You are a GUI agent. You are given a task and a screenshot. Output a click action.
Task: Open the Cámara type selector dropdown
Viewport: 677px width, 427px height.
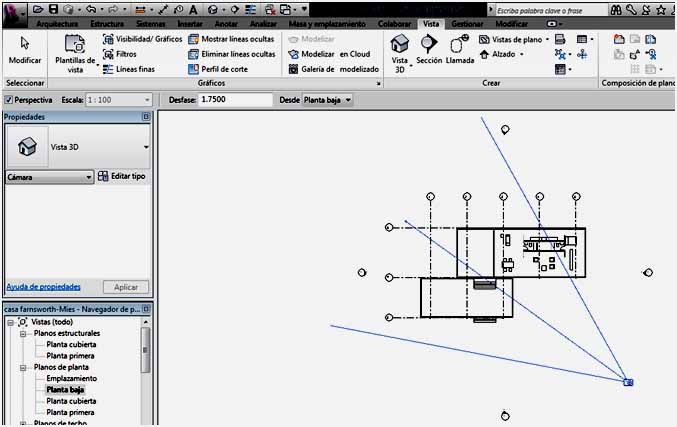[x=89, y=177]
